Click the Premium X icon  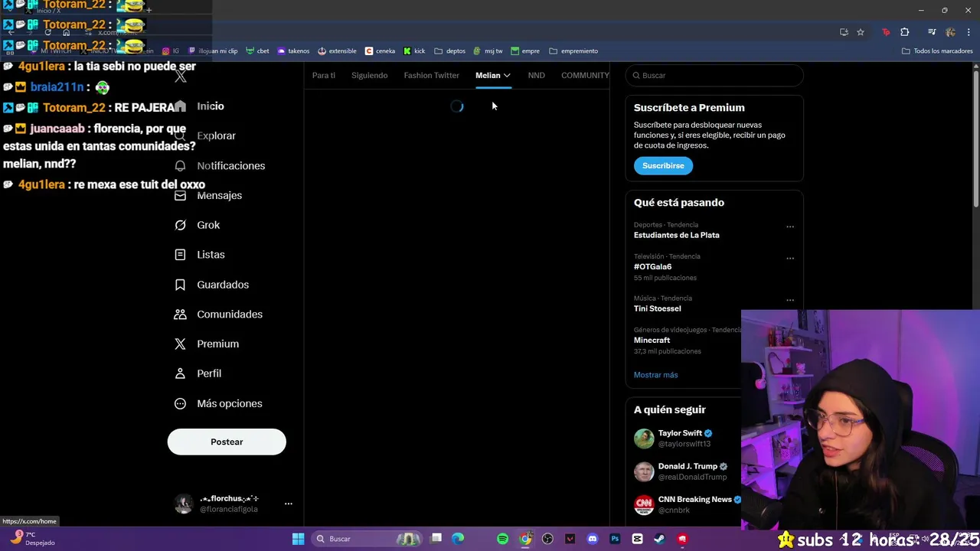[x=180, y=344]
